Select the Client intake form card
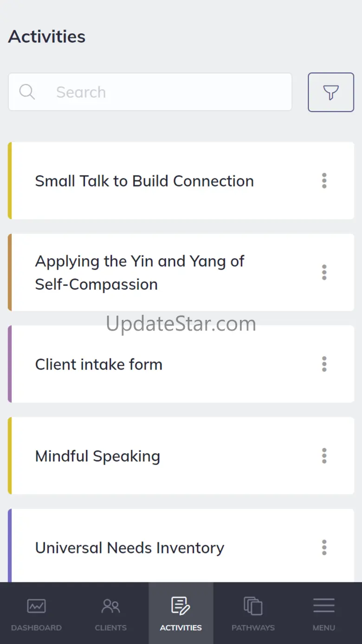The image size is (362, 644). (x=181, y=364)
